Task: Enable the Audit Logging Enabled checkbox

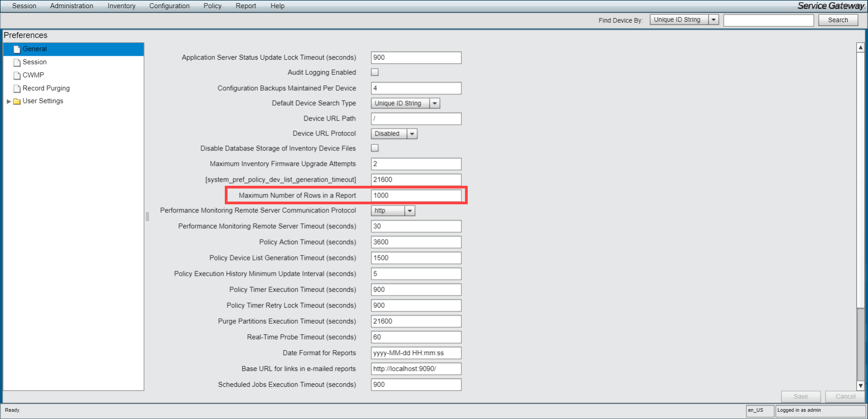Action: (375, 72)
